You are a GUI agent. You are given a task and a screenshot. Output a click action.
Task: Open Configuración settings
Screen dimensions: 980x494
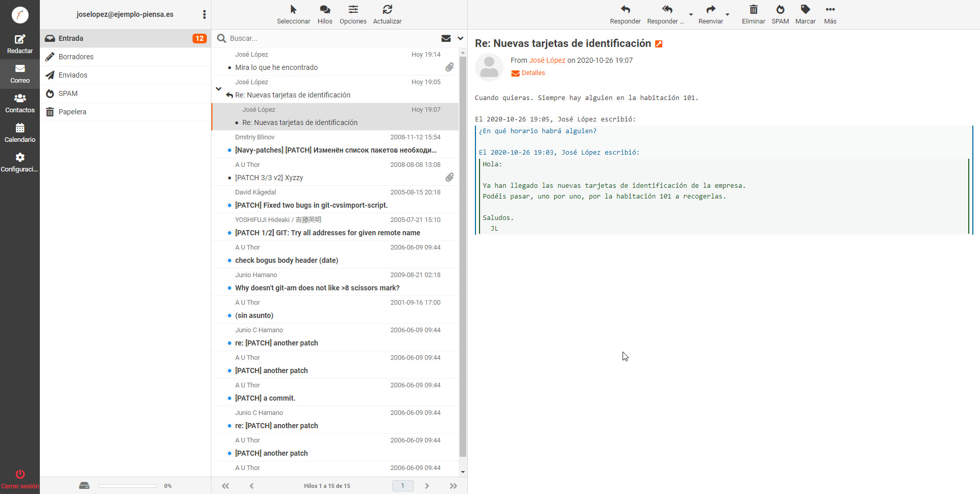(x=20, y=163)
